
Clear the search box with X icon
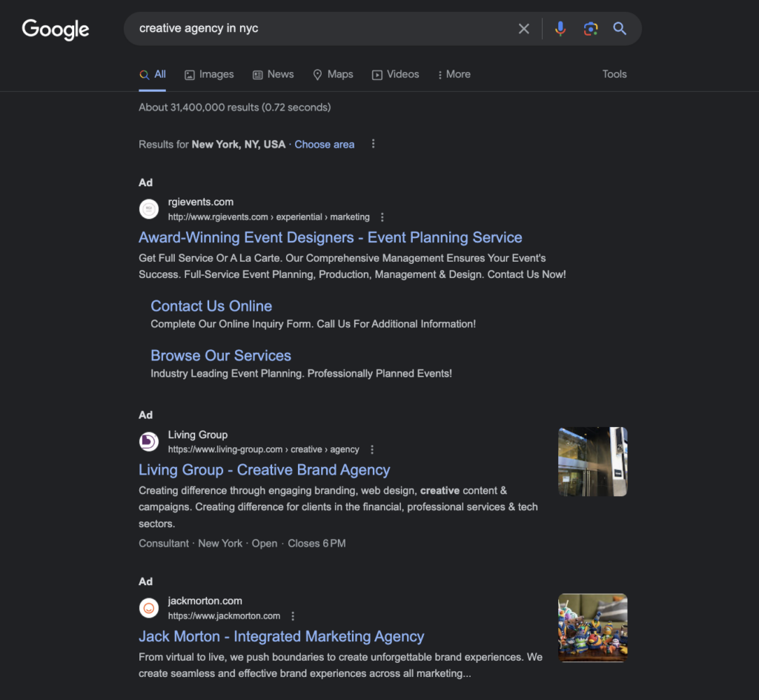pos(524,29)
